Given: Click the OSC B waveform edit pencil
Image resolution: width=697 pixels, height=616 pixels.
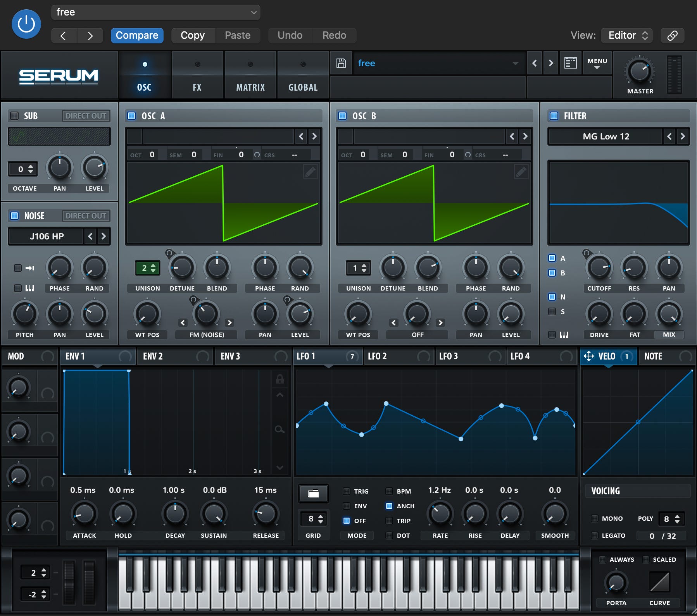Looking at the screenshot, I should [521, 172].
